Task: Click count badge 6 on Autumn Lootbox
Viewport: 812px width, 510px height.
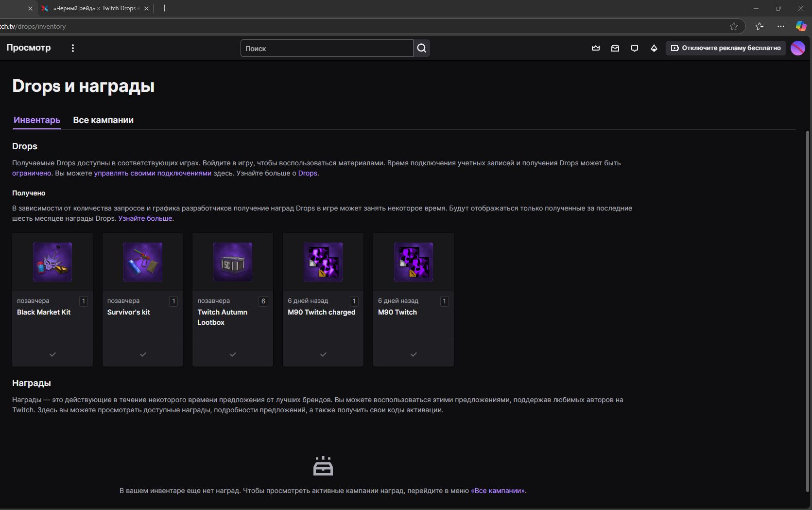Action: click(x=263, y=301)
